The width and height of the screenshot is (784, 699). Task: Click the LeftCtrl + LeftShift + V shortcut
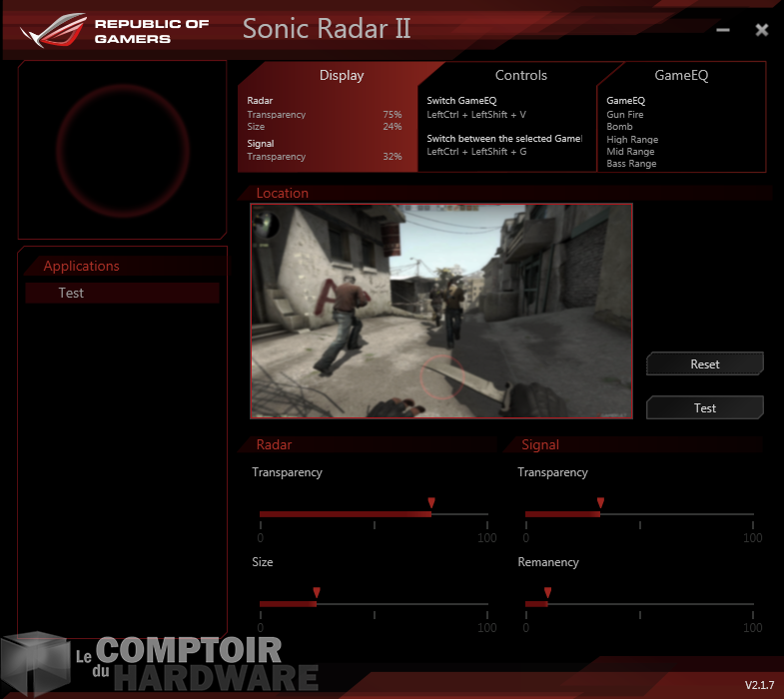point(476,115)
